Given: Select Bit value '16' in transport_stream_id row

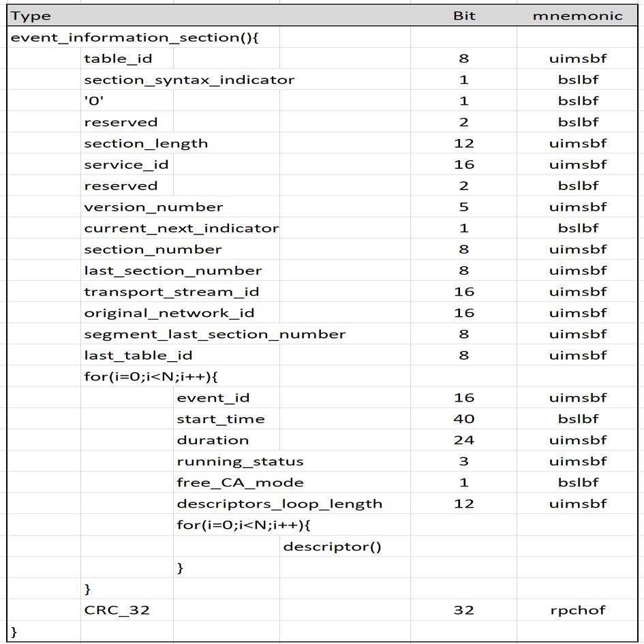Looking at the screenshot, I should point(463,292).
